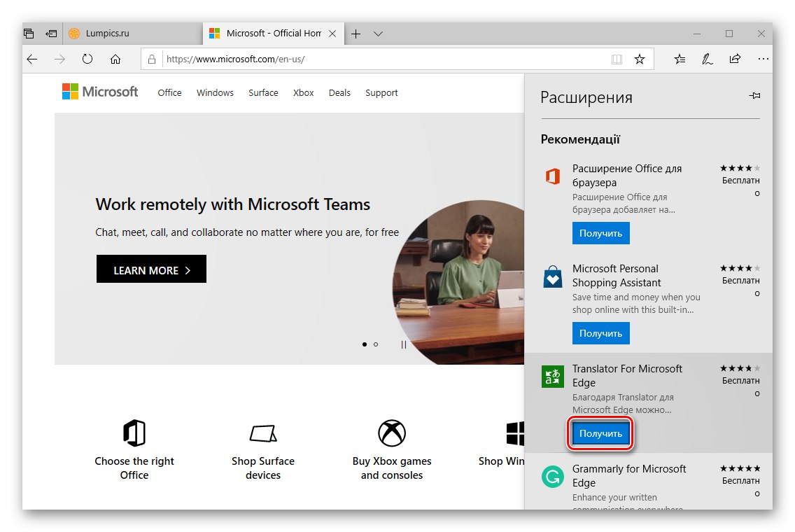Viewport: 795px width, 532px height.
Task: Share this page using the Share icon
Action: tap(735, 59)
